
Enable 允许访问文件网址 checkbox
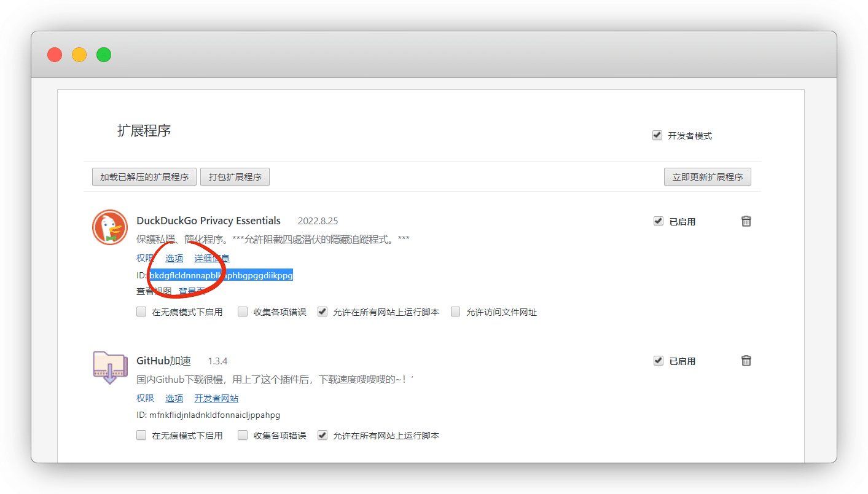(x=456, y=312)
